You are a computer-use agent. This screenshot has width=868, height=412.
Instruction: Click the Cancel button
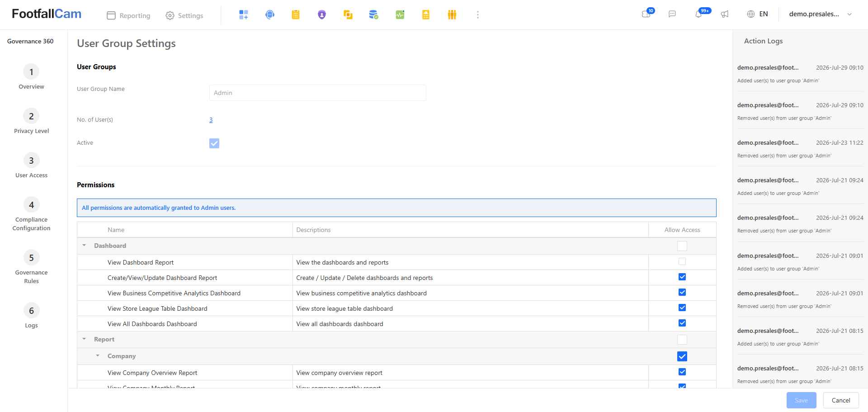pyautogui.click(x=841, y=400)
